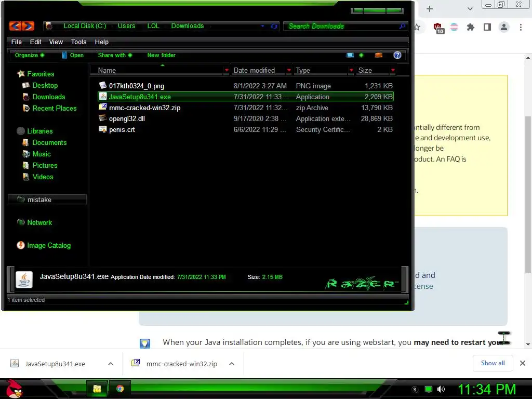Click the Chrome profile avatar icon
The height and width of the screenshot is (399, 532).
pyautogui.click(x=504, y=27)
